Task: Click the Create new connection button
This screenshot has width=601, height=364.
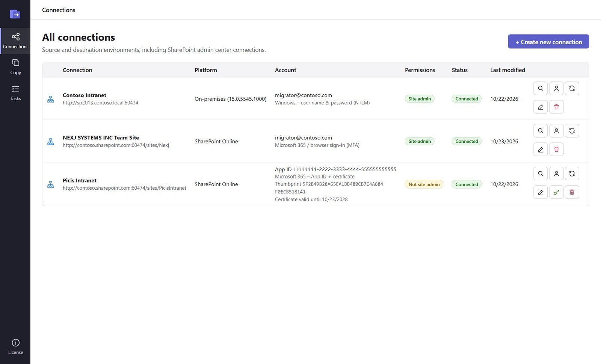Action: (x=548, y=42)
